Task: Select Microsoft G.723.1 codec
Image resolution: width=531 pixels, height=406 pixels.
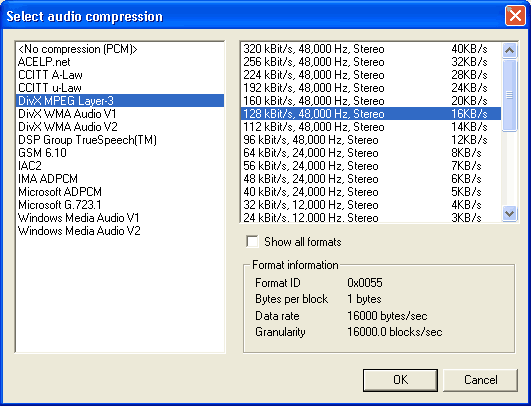Action: point(120,205)
